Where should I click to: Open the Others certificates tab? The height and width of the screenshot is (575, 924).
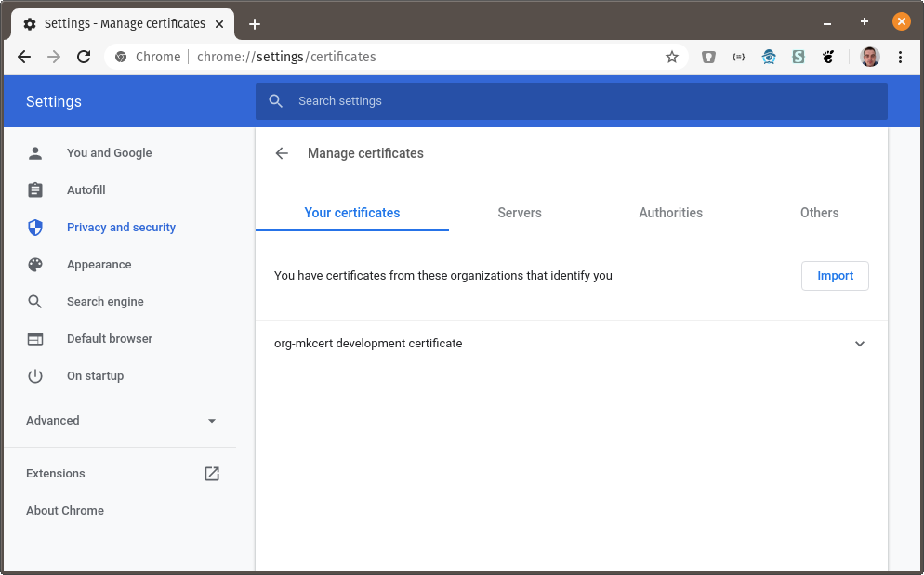point(819,213)
